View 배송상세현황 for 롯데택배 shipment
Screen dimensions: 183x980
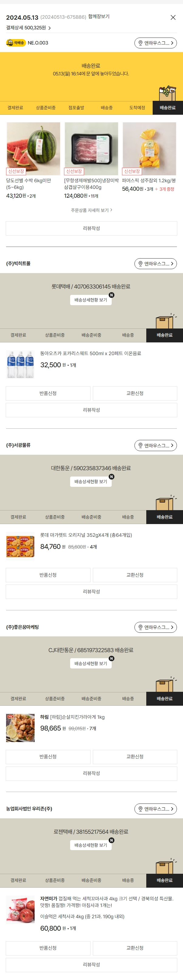91,300
